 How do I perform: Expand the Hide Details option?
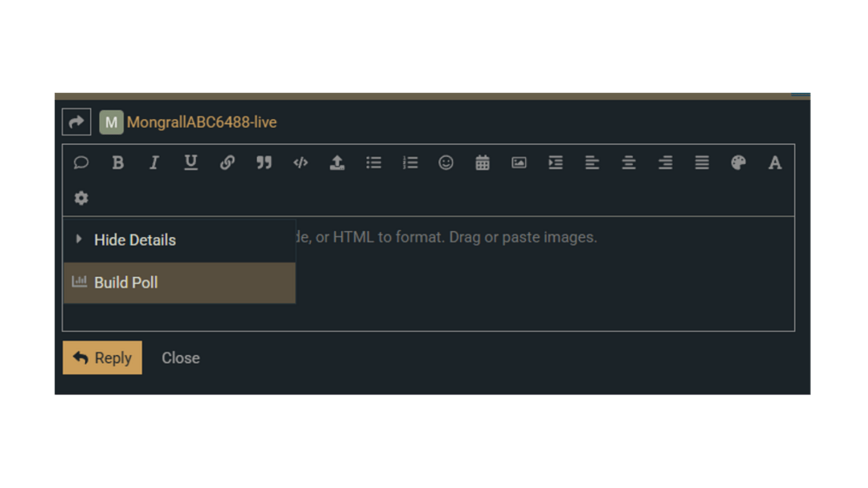(x=135, y=240)
